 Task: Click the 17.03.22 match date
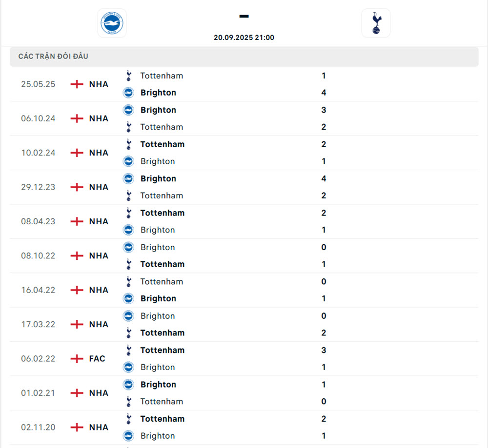point(38,324)
